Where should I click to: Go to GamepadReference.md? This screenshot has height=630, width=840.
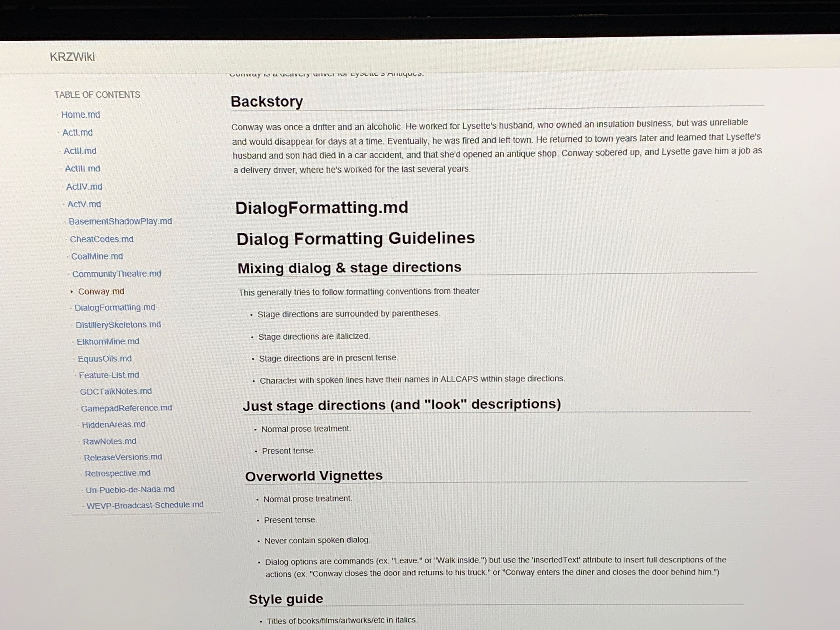tap(126, 408)
